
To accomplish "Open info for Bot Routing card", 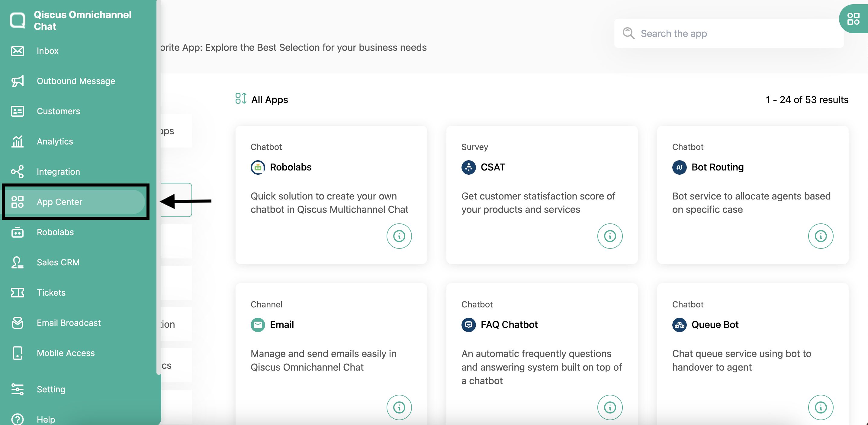I will 821,236.
